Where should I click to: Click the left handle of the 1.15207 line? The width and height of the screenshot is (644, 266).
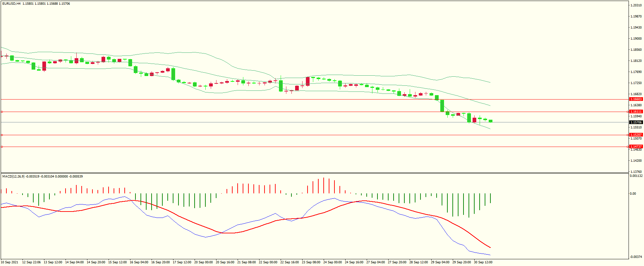[x=2, y=135]
